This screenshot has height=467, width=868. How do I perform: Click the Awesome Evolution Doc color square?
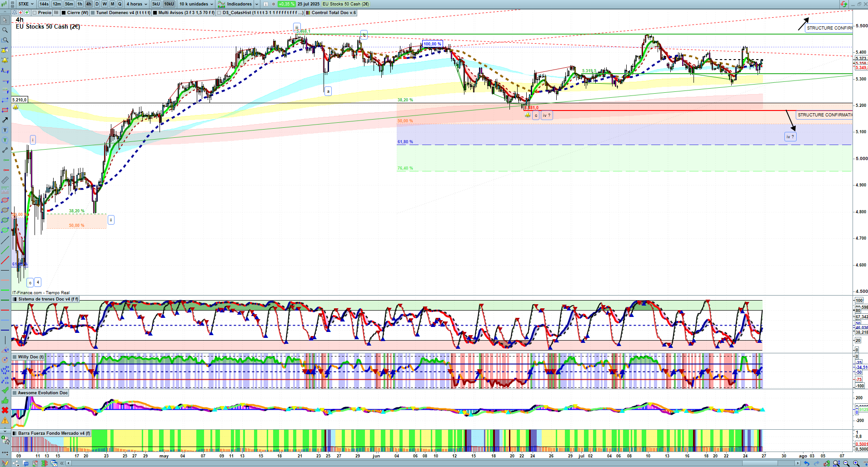(x=15, y=393)
